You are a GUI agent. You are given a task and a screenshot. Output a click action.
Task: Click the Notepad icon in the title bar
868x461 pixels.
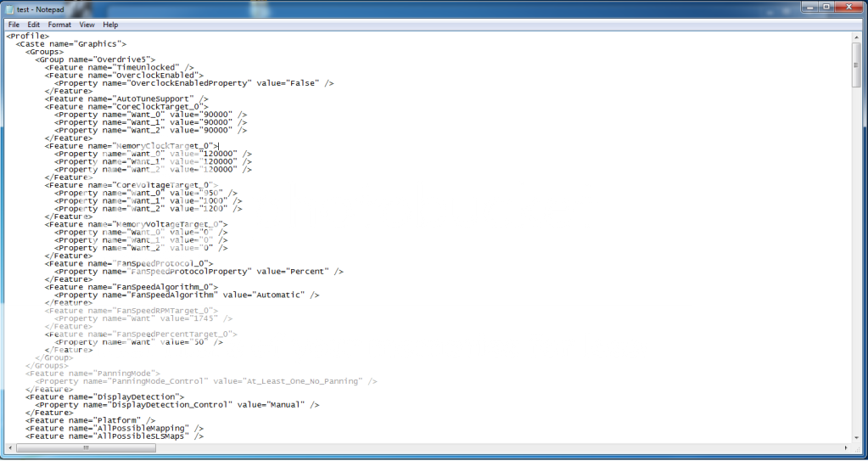(x=9, y=8)
